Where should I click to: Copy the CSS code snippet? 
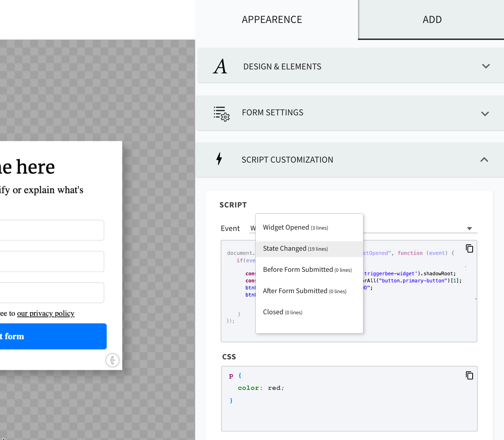(470, 375)
